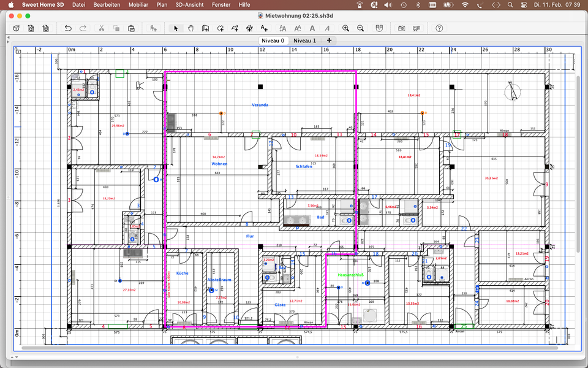This screenshot has height=368, width=588.
Task: Open the Hilfe menu
Action: (x=244, y=5)
